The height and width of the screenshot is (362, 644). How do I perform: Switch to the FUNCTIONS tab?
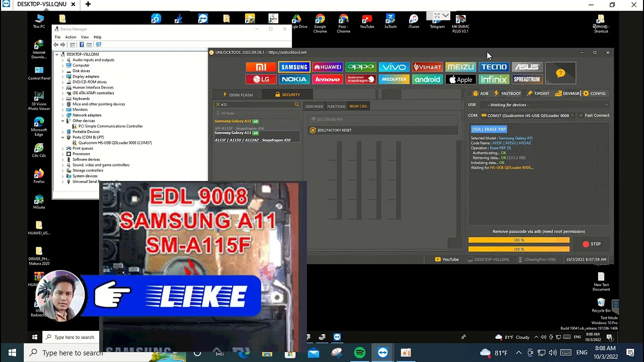click(x=336, y=107)
